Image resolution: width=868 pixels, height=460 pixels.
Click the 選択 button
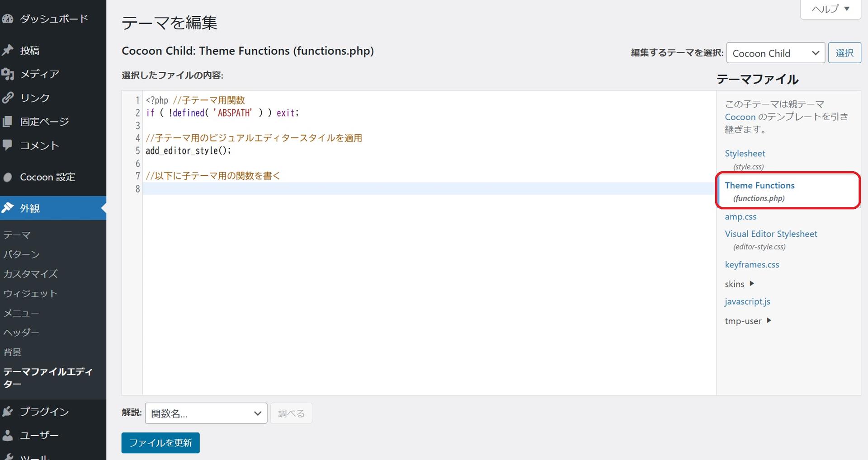tap(844, 53)
